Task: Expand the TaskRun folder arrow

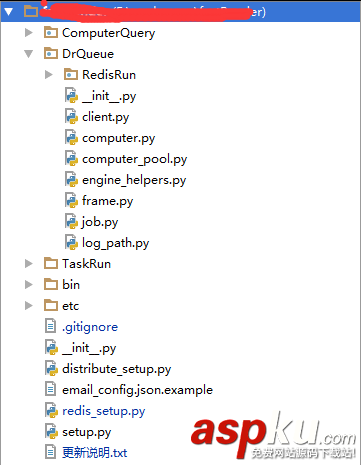Action: click(x=29, y=264)
